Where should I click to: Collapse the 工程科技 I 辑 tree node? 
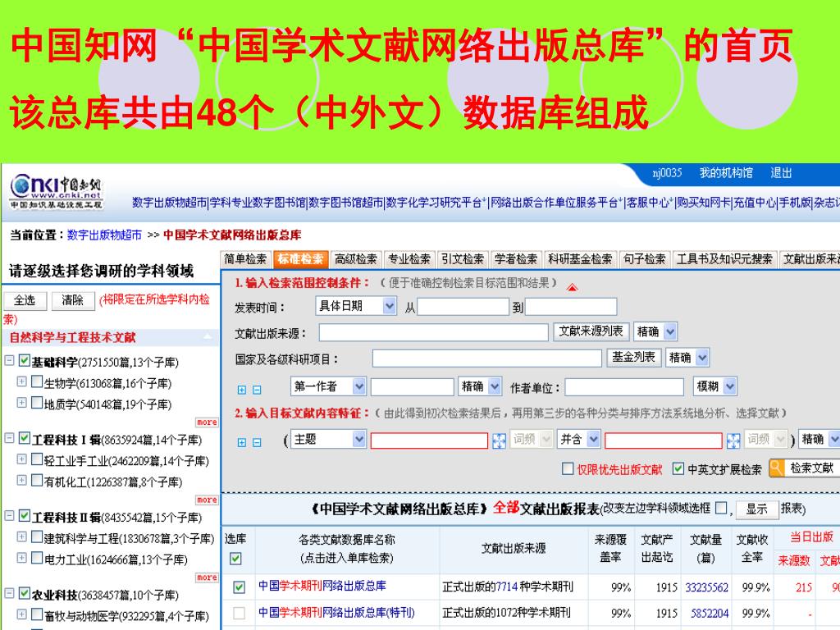point(9,438)
